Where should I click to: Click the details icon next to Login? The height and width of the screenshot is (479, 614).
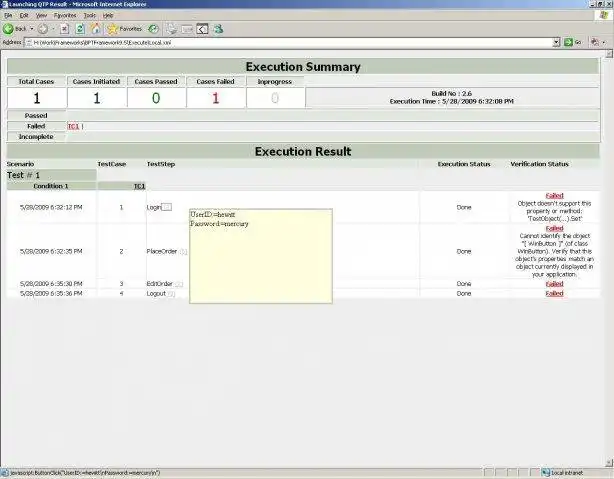click(x=167, y=207)
